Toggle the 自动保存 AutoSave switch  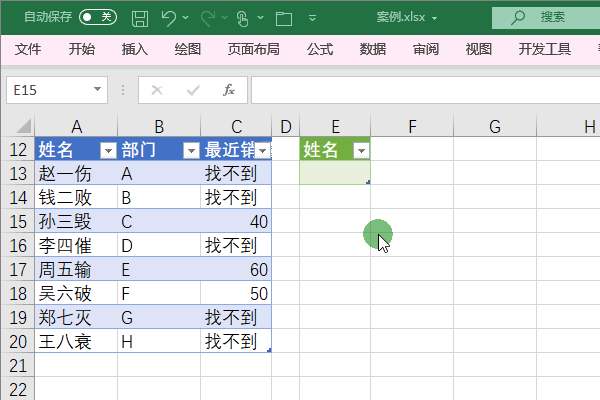pyautogui.click(x=98, y=17)
